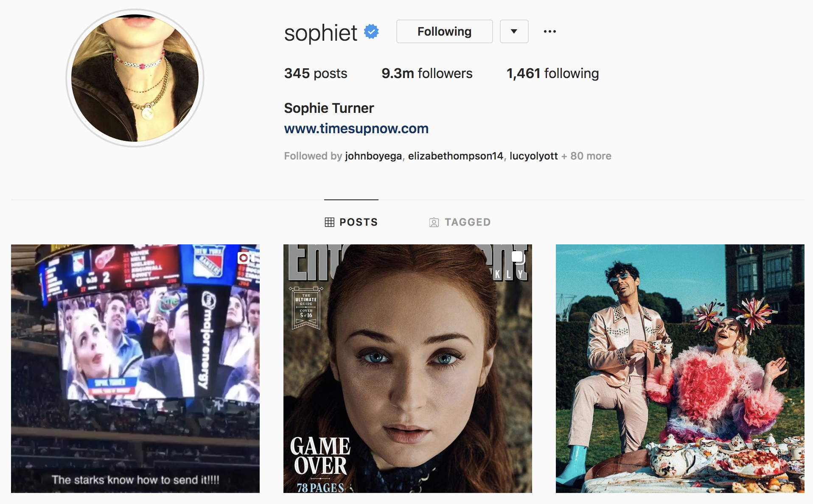Open the three-dot options menu
813x504 pixels.
pos(550,31)
